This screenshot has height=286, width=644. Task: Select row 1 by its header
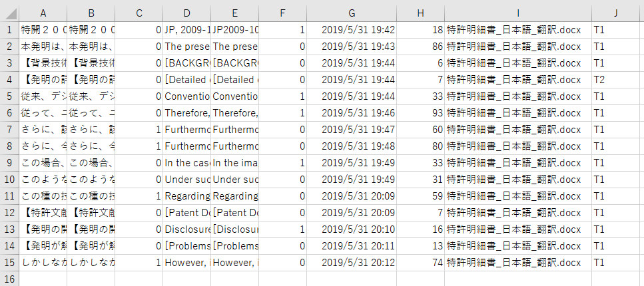click(9, 30)
